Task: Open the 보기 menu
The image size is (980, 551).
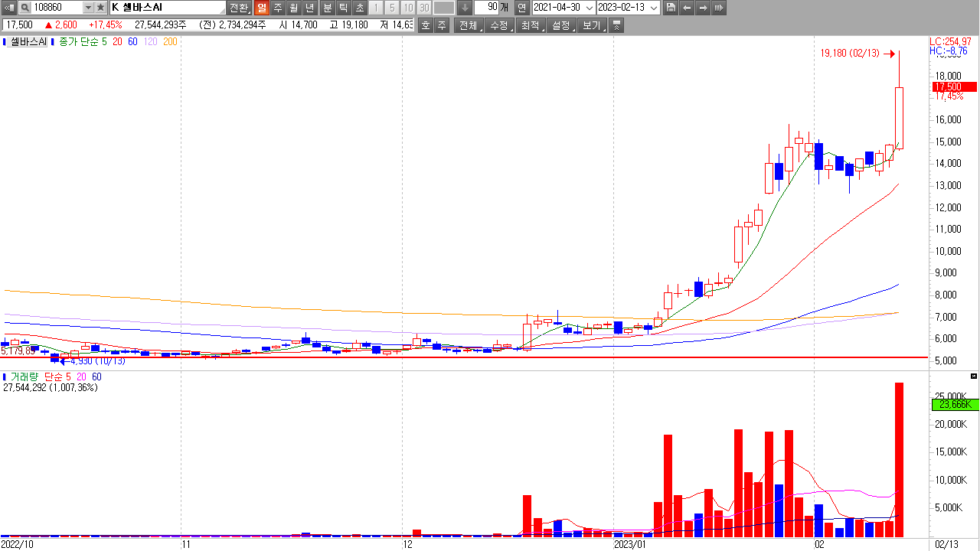Action: coord(591,25)
